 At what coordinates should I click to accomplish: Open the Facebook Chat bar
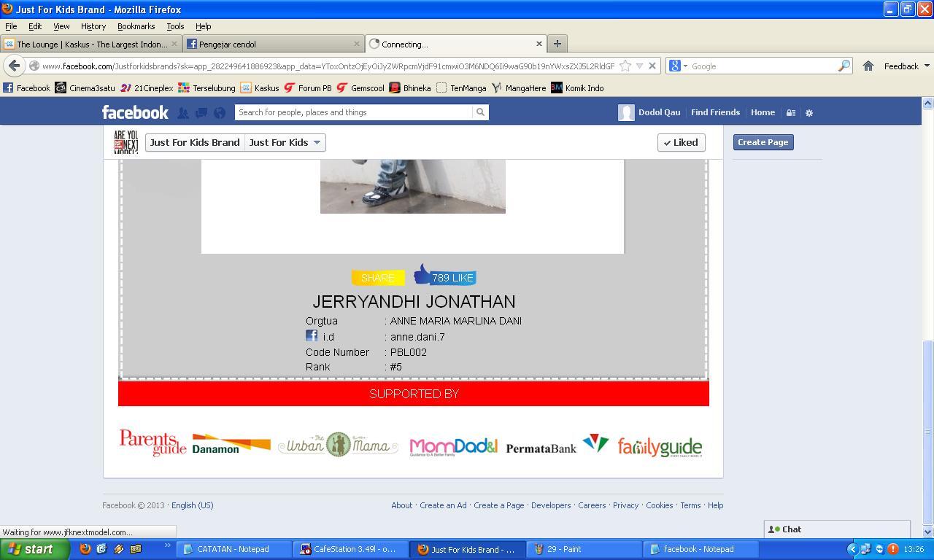point(837,529)
